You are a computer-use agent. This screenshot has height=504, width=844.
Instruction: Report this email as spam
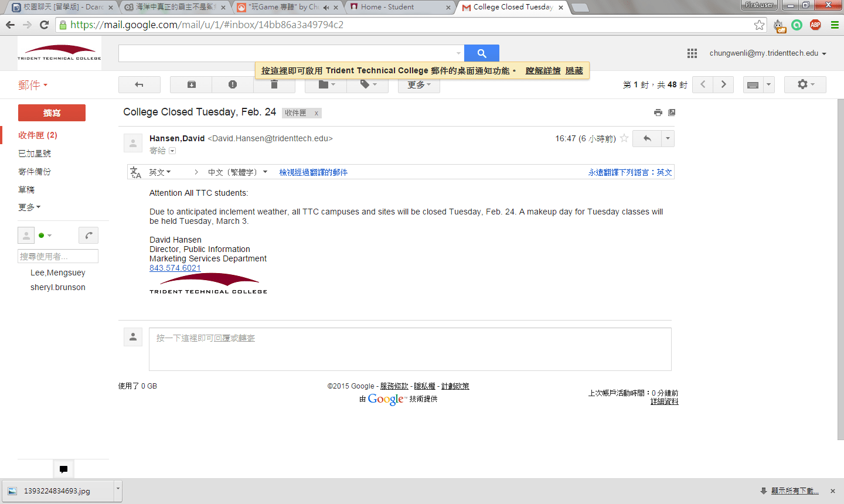[x=233, y=84]
